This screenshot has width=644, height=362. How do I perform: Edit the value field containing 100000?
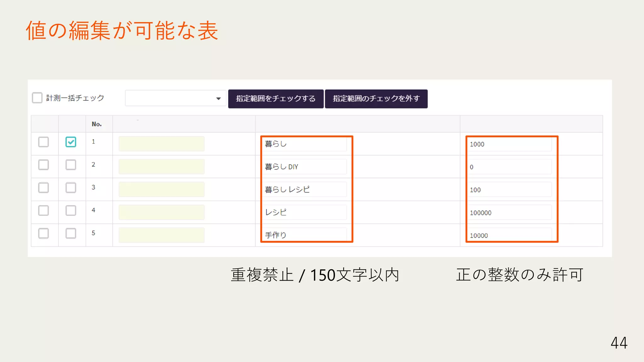pos(509,212)
